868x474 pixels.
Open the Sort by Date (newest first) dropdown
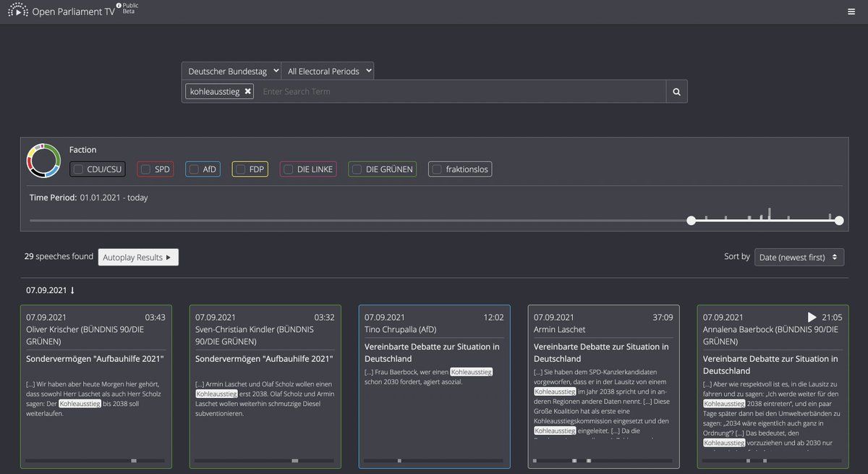799,257
